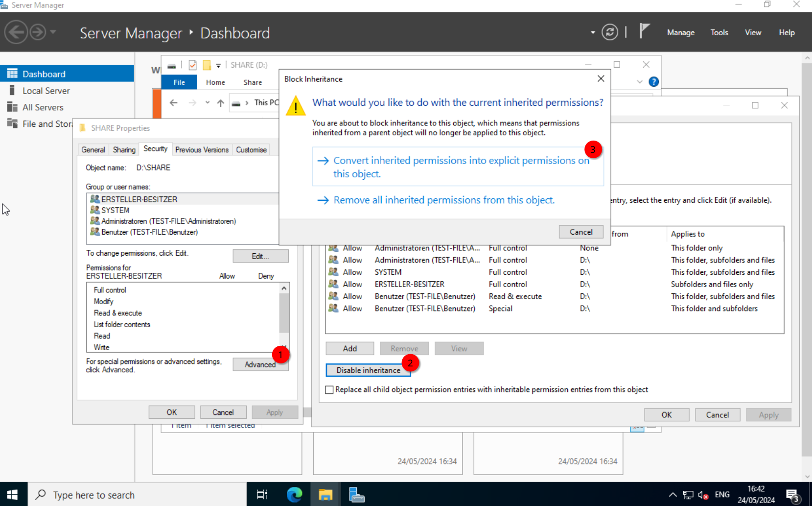Switch to Home ribbon tab in Explorer
812x506 pixels.
pos(215,82)
